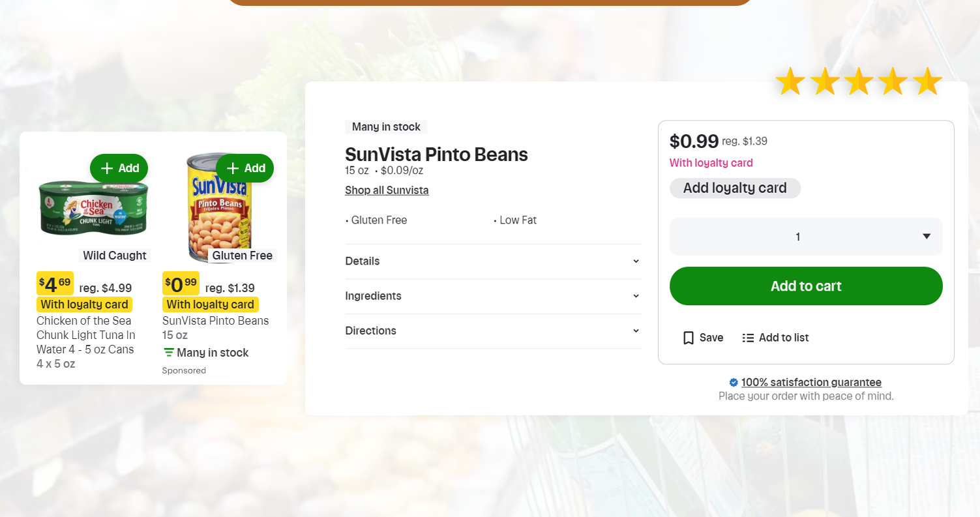Click the Add to list text label
The image size is (980, 517).
[x=784, y=338]
